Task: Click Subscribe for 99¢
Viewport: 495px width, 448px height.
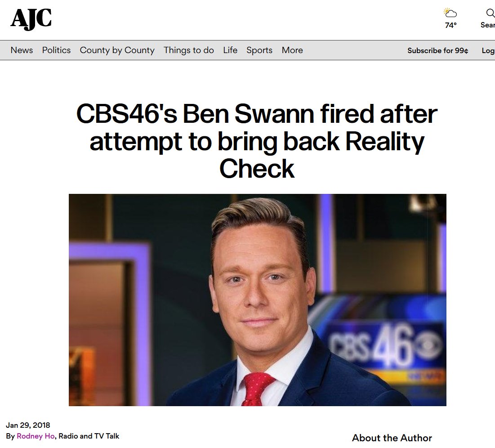Action: click(438, 50)
